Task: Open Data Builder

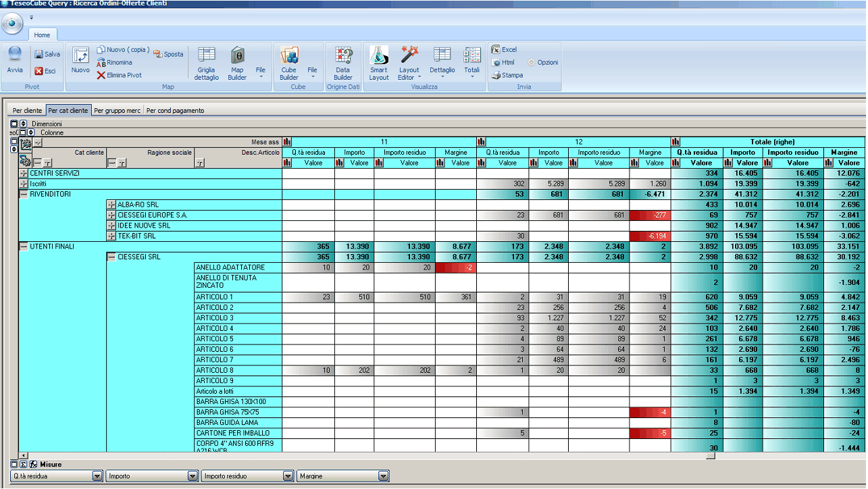Action: point(343,63)
